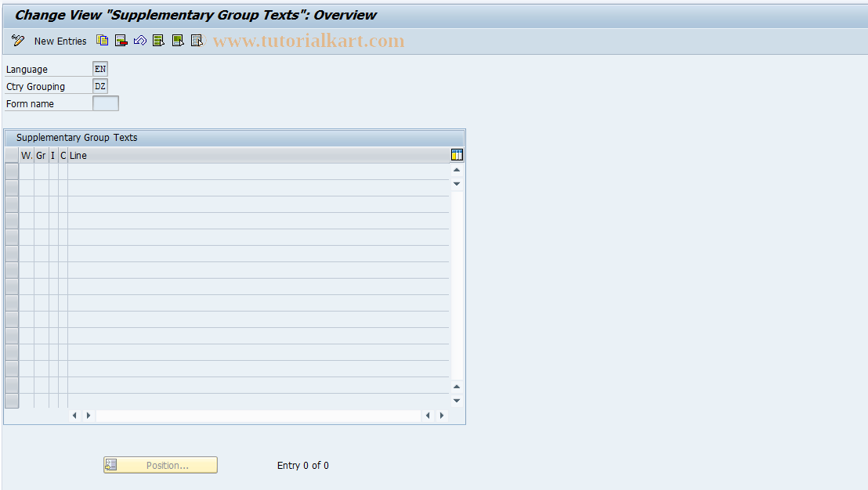The width and height of the screenshot is (868, 490).
Task: Click the Change View title text
Action: pos(195,15)
